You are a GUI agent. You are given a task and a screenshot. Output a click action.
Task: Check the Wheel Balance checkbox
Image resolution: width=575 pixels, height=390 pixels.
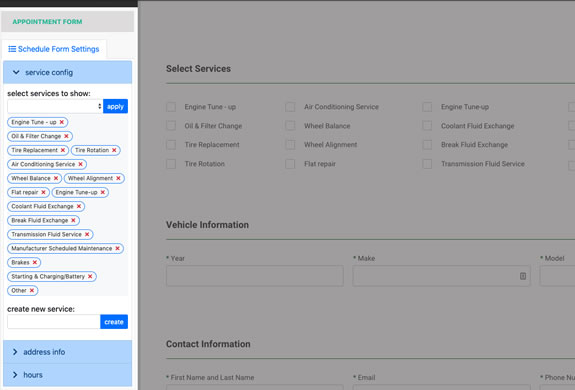coord(290,126)
